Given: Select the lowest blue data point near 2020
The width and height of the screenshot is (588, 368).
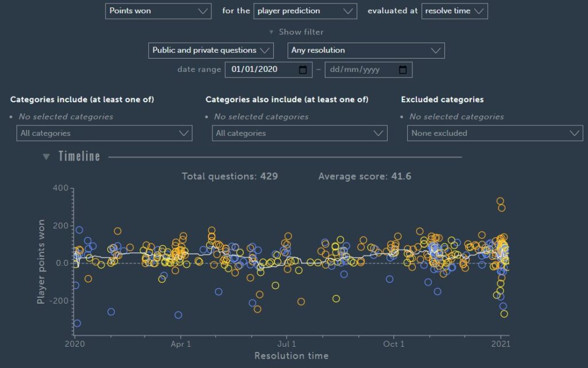Looking at the screenshot, I should 77,323.
